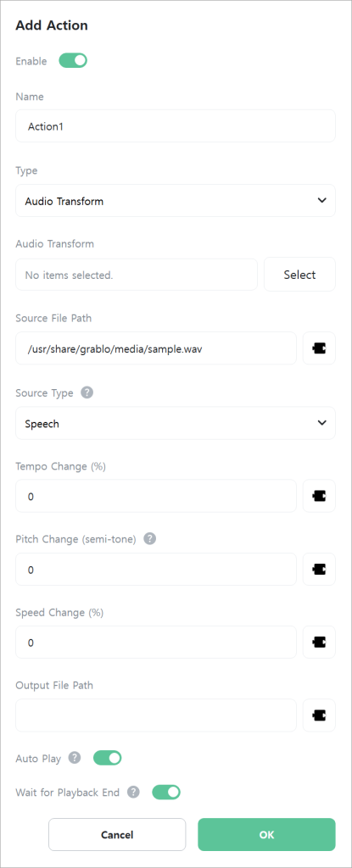Click the Source File Path text field
The width and height of the screenshot is (352, 868).
[156, 348]
